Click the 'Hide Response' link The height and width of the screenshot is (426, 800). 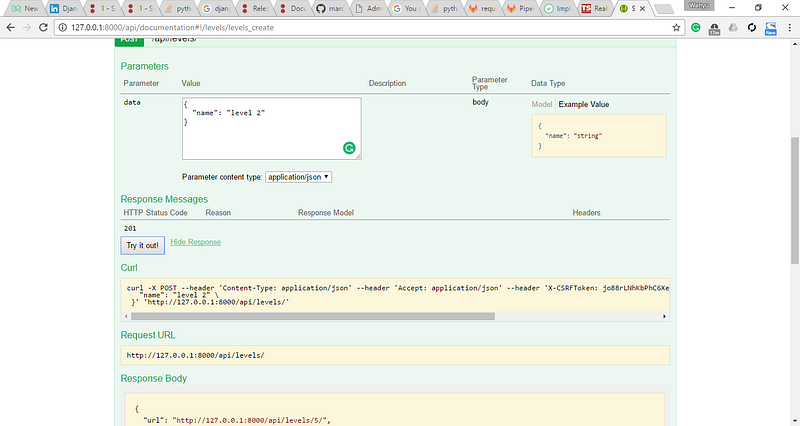pyautogui.click(x=195, y=242)
